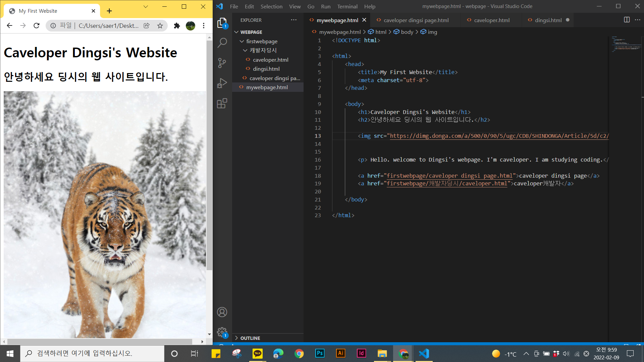This screenshot has height=362, width=644.
Task: Open the Terminal menu
Action: pyautogui.click(x=347, y=6)
